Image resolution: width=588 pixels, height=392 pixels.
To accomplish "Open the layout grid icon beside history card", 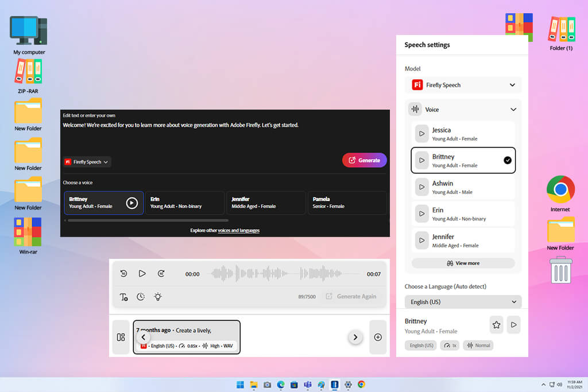I will (121, 337).
